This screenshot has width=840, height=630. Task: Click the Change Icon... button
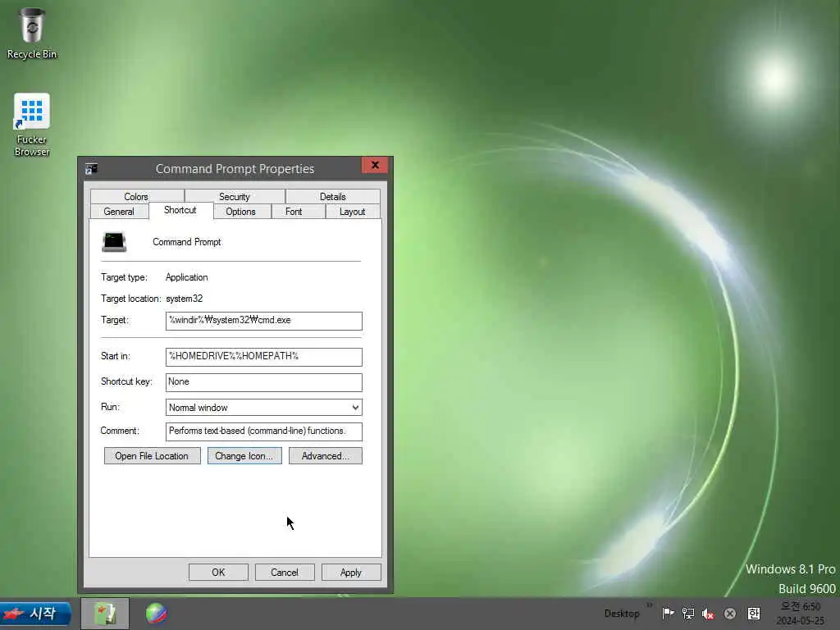pos(244,456)
